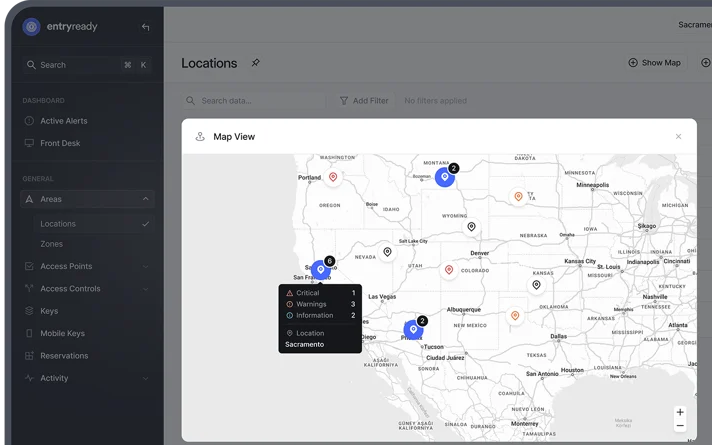Close the Map View dialog

pos(678,137)
